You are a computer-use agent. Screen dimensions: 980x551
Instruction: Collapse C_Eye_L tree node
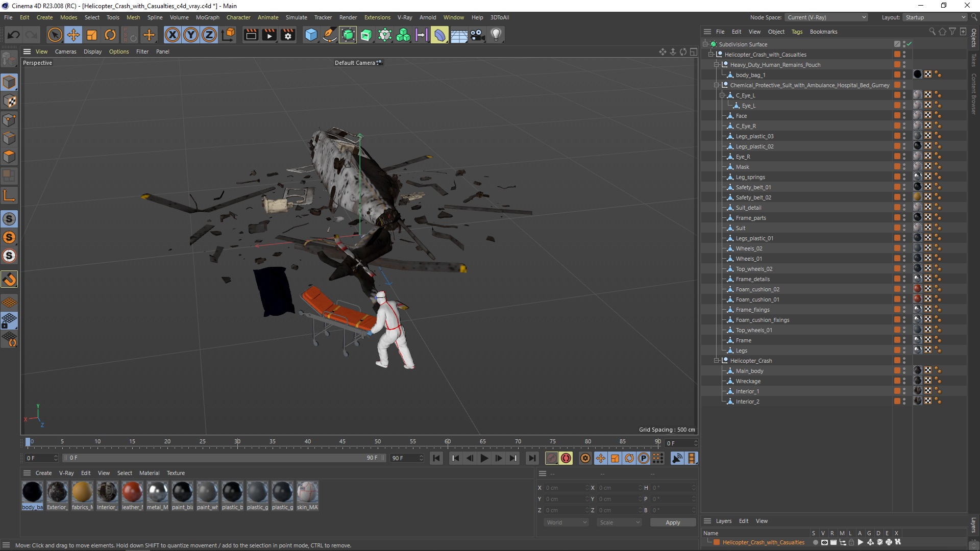722,95
